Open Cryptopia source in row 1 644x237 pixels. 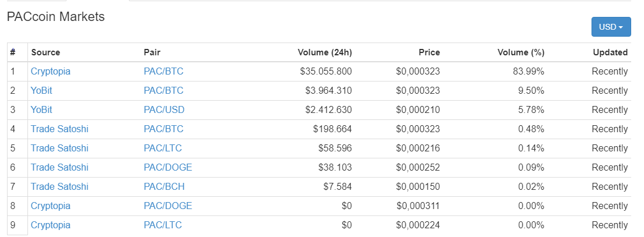pyautogui.click(x=51, y=72)
